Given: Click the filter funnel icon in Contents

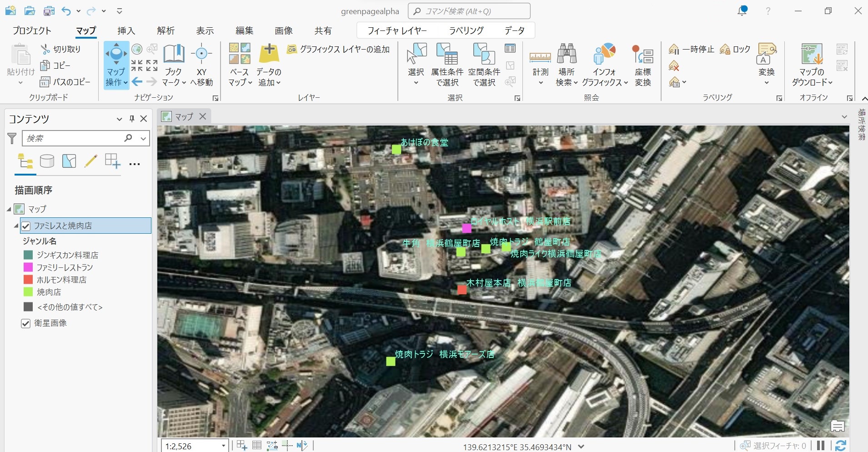Looking at the screenshot, I should (12, 138).
